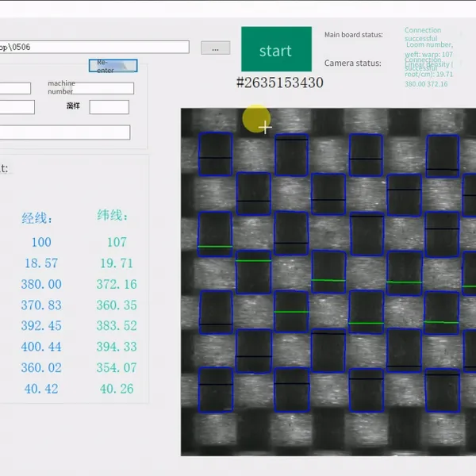The image size is (476, 476).
Task: Click the value 383.52
Action: click(x=117, y=326)
